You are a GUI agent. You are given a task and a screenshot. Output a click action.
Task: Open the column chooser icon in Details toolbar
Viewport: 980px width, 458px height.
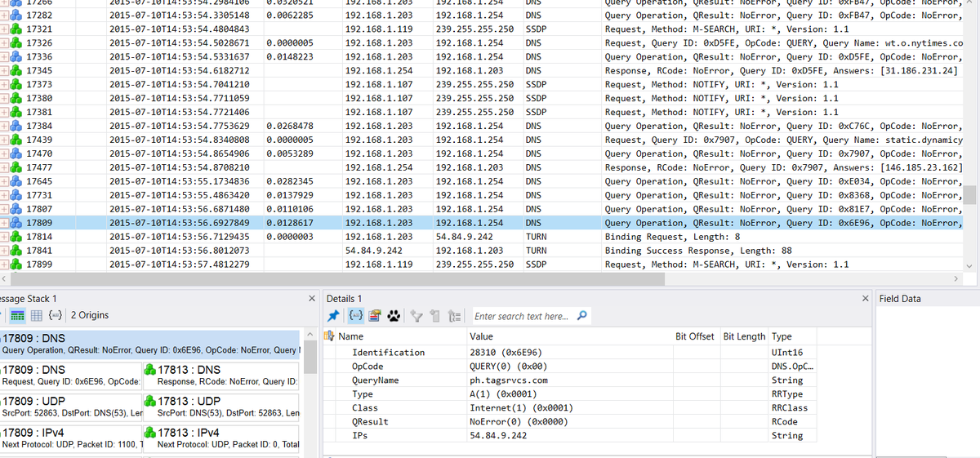[374, 316]
